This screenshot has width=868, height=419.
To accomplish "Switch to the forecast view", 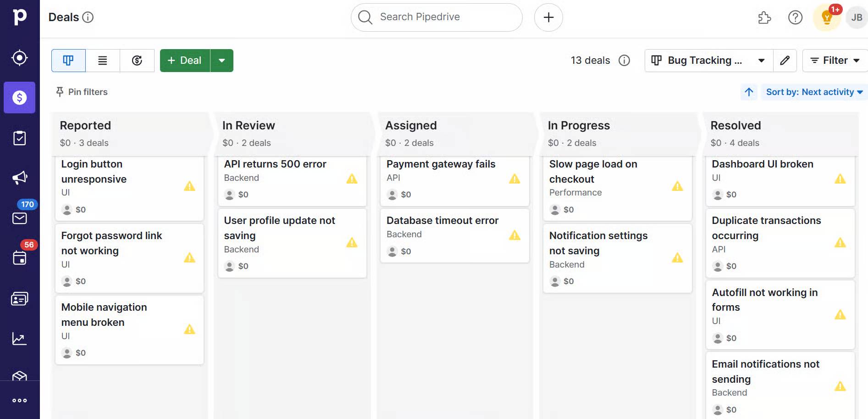I will tap(137, 60).
